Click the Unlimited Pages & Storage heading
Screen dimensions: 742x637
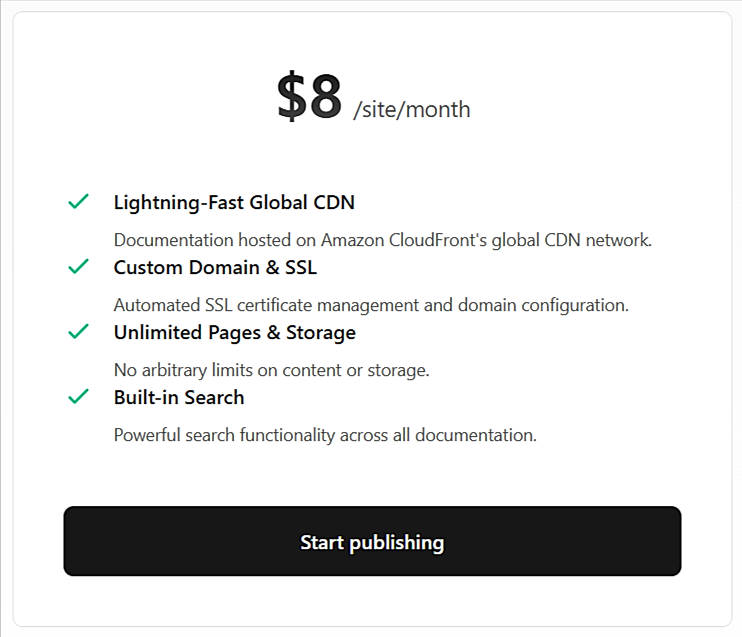click(234, 333)
